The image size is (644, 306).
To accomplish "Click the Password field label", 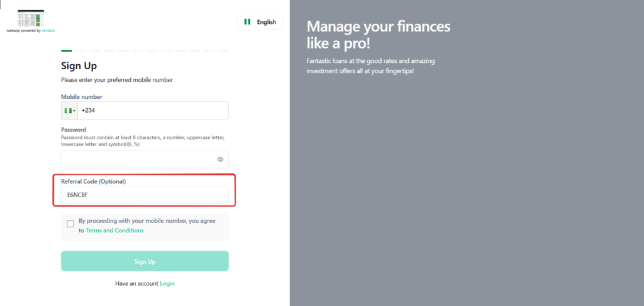I will [74, 130].
